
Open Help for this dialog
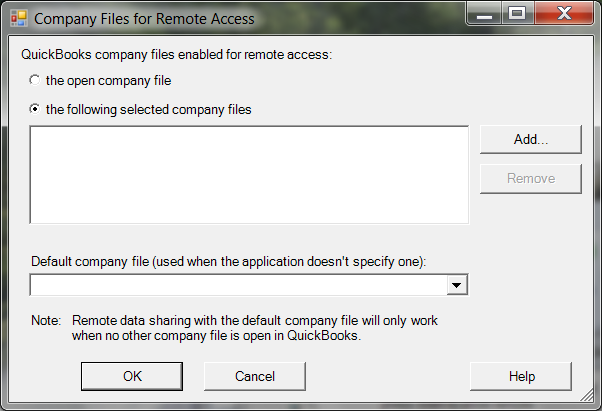point(521,376)
